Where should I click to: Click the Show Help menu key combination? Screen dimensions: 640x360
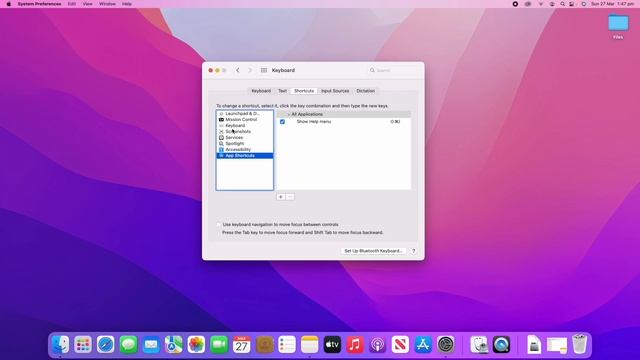395,122
